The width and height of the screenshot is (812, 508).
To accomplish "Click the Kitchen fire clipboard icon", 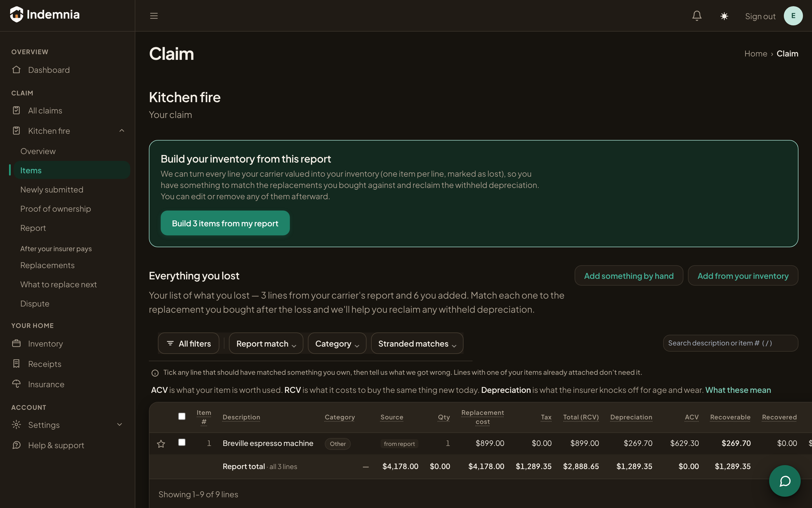I will pyautogui.click(x=16, y=130).
